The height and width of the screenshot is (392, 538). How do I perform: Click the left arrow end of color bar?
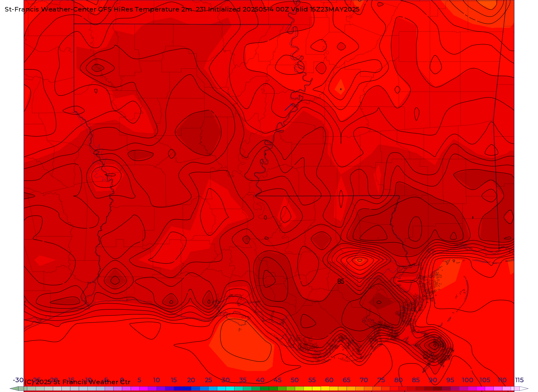(x=14, y=389)
